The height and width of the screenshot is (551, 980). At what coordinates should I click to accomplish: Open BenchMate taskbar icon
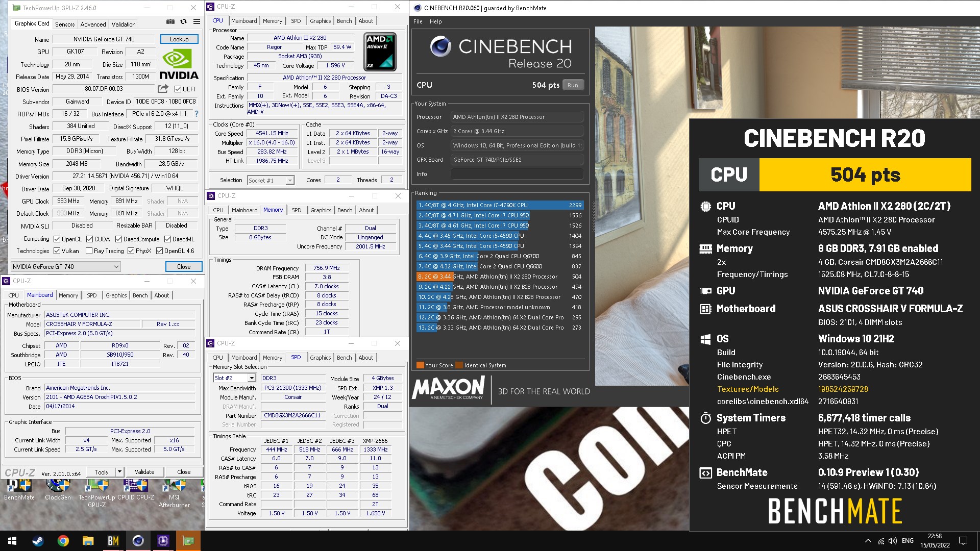pyautogui.click(x=113, y=541)
